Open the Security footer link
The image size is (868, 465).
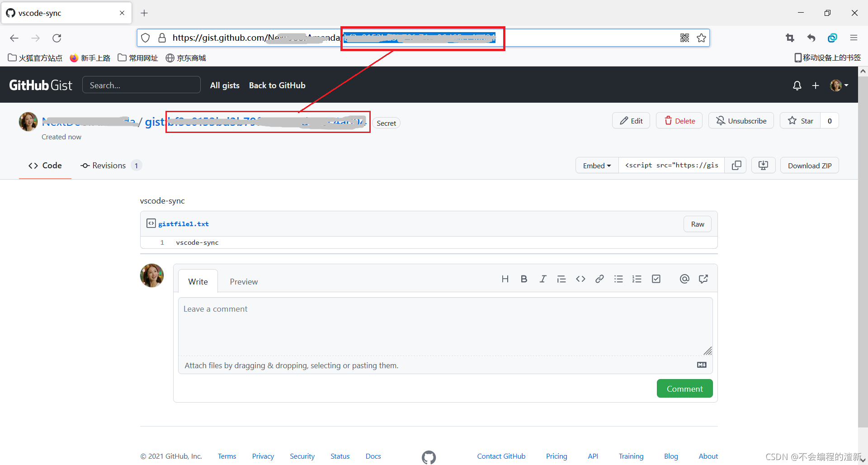coord(302,456)
